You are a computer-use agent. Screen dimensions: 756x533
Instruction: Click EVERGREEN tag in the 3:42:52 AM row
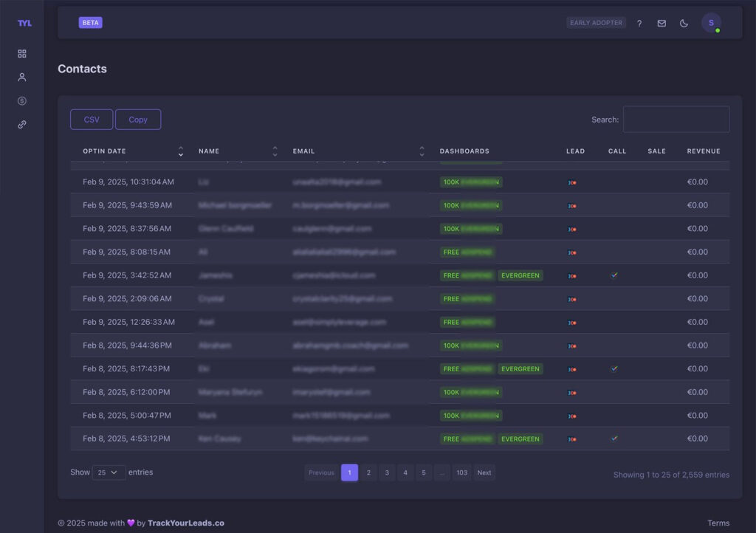point(520,275)
